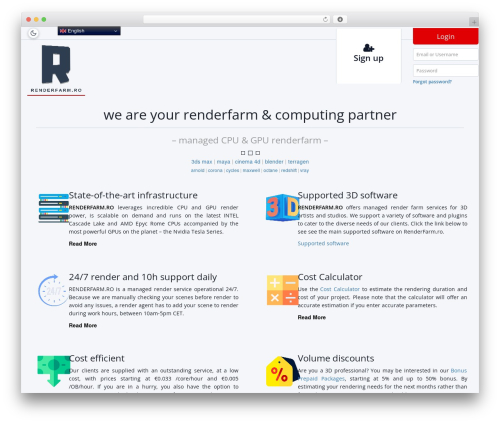Open the inline Cost Calculator link

click(340, 289)
